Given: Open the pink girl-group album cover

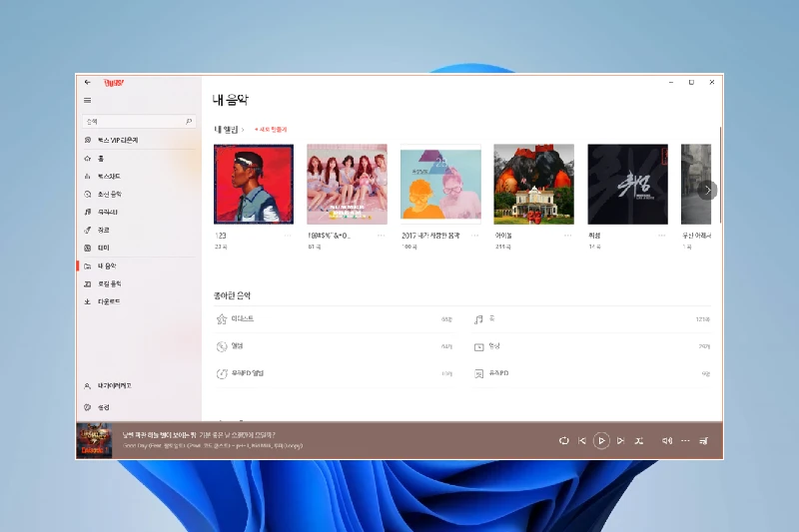Looking at the screenshot, I should (x=347, y=185).
